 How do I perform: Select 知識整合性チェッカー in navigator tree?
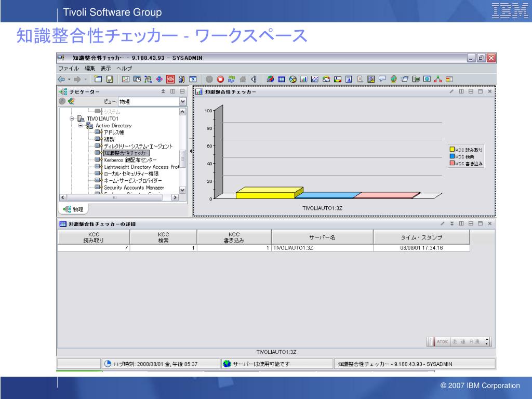tap(126, 153)
